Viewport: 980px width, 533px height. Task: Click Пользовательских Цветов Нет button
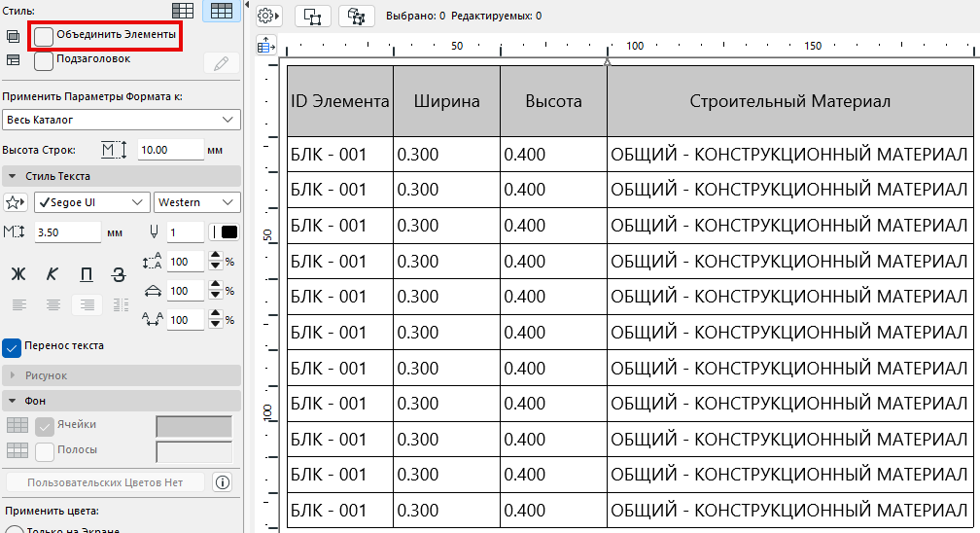[x=105, y=482]
